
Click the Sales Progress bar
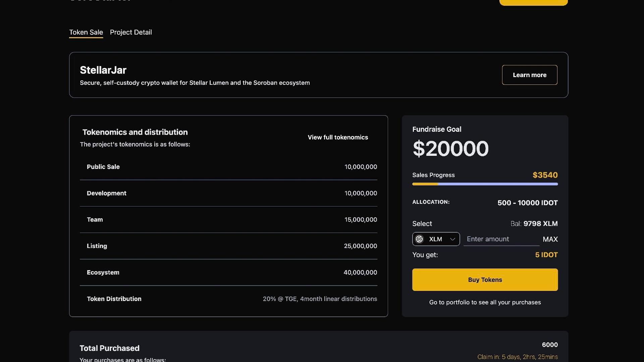coord(485,184)
